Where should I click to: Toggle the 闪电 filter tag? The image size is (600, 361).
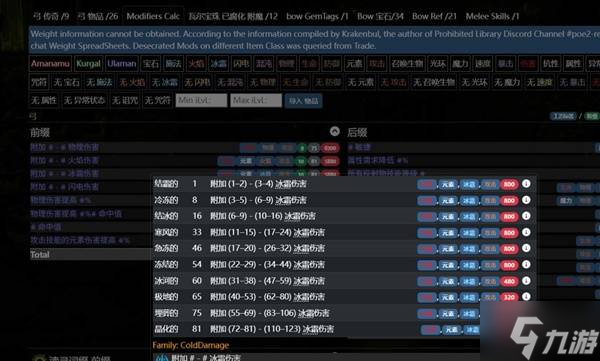click(x=241, y=64)
